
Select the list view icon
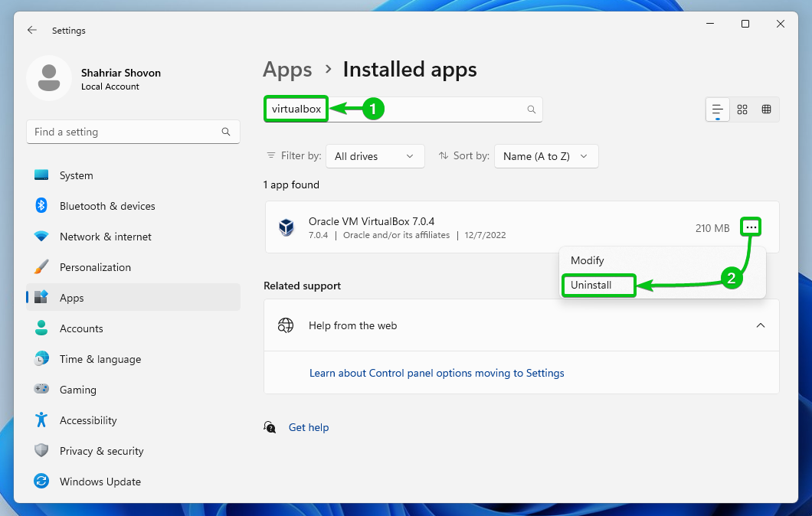(717, 109)
